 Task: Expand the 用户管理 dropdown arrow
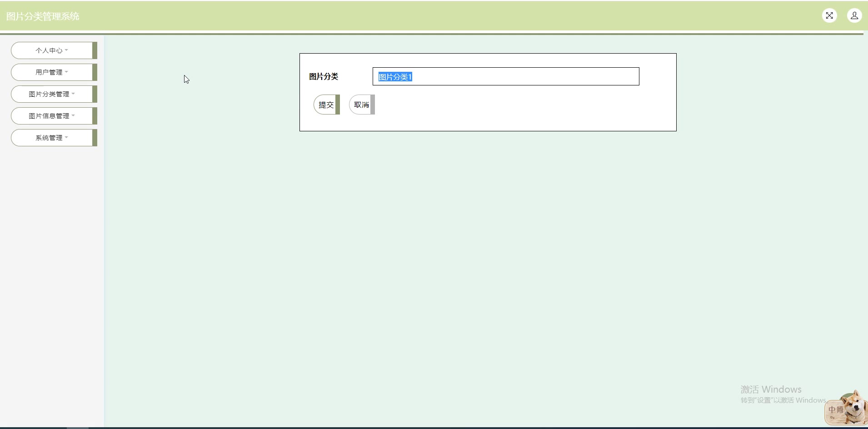(66, 72)
